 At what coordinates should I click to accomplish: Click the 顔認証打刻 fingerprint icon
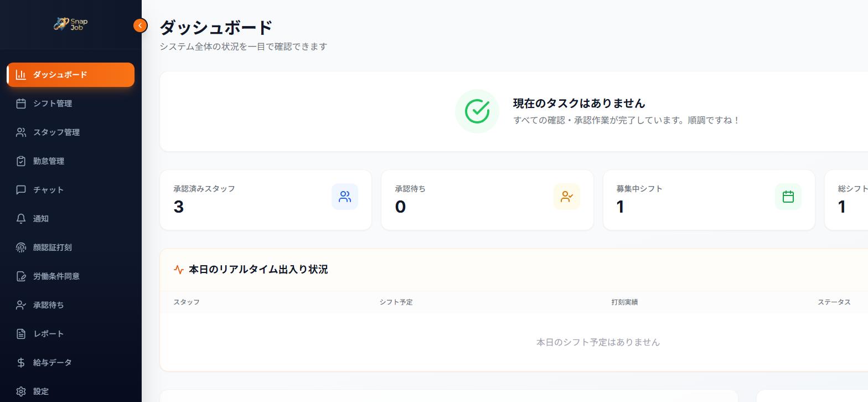tap(21, 248)
